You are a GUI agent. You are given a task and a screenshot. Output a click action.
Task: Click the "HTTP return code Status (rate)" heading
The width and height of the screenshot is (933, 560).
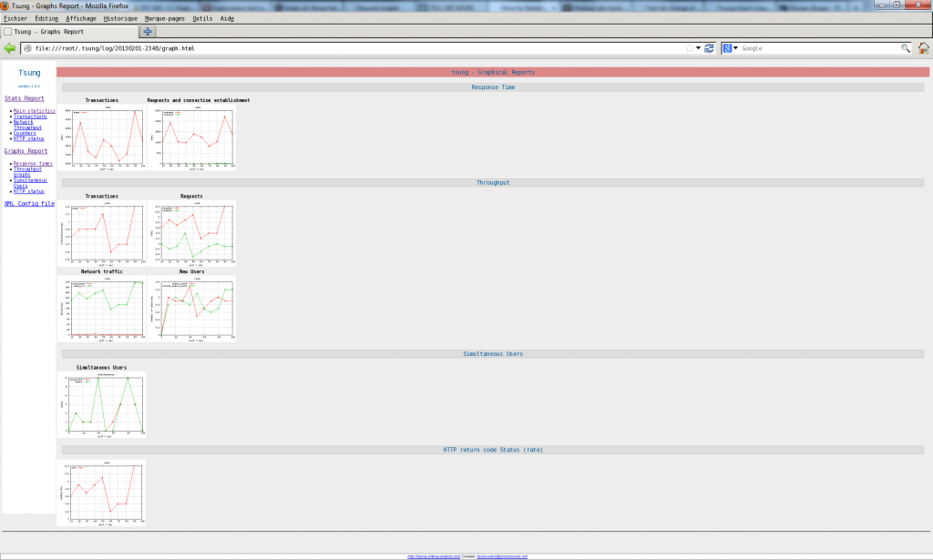coord(493,450)
